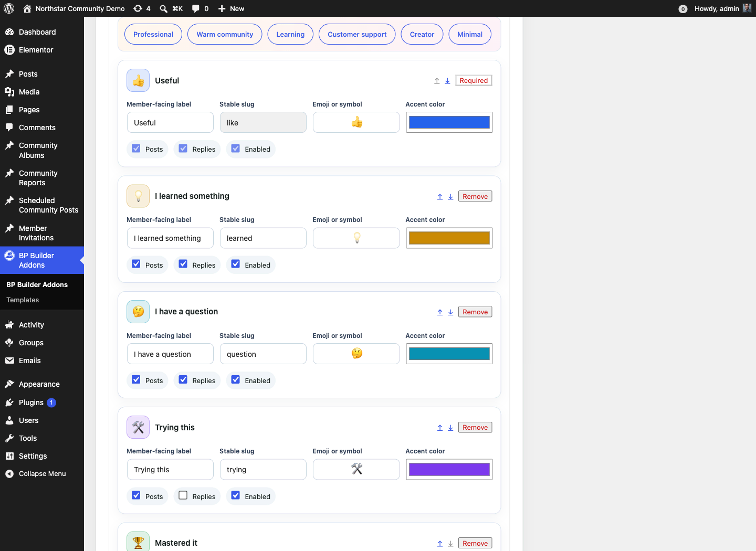Disable the I have a question reaction
The image size is (756, 551).
click(x=236, y=379)
